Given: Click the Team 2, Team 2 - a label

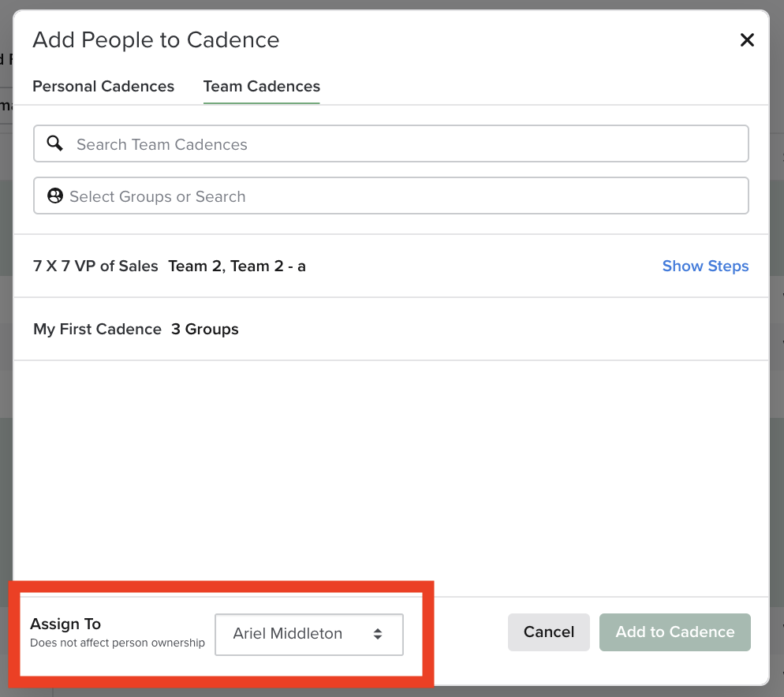Looking at the screenshot, I should click(237, 266).
